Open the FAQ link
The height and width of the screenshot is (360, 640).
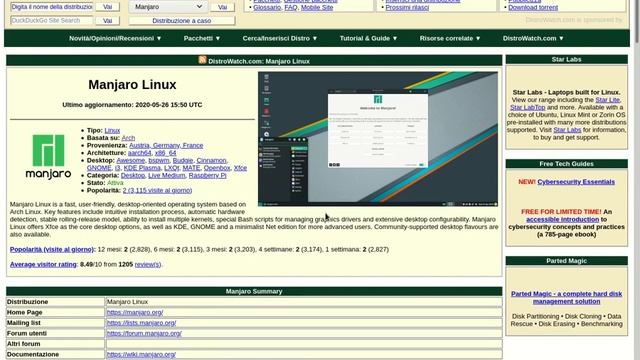[x=291, y=7]
